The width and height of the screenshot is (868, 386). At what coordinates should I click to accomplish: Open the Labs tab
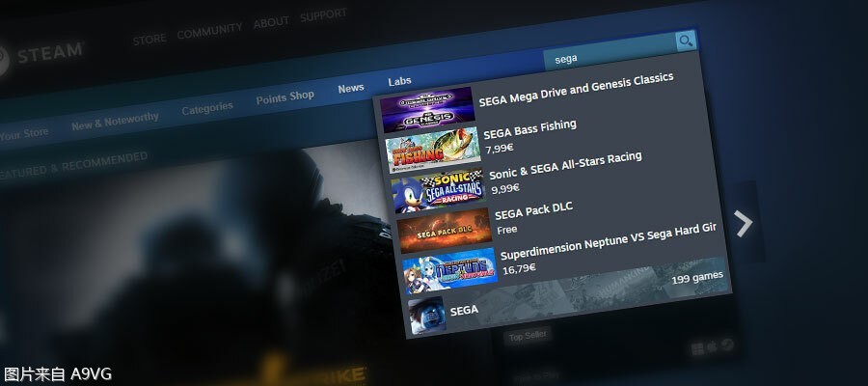pyautogui.click(x=399, y=81)
